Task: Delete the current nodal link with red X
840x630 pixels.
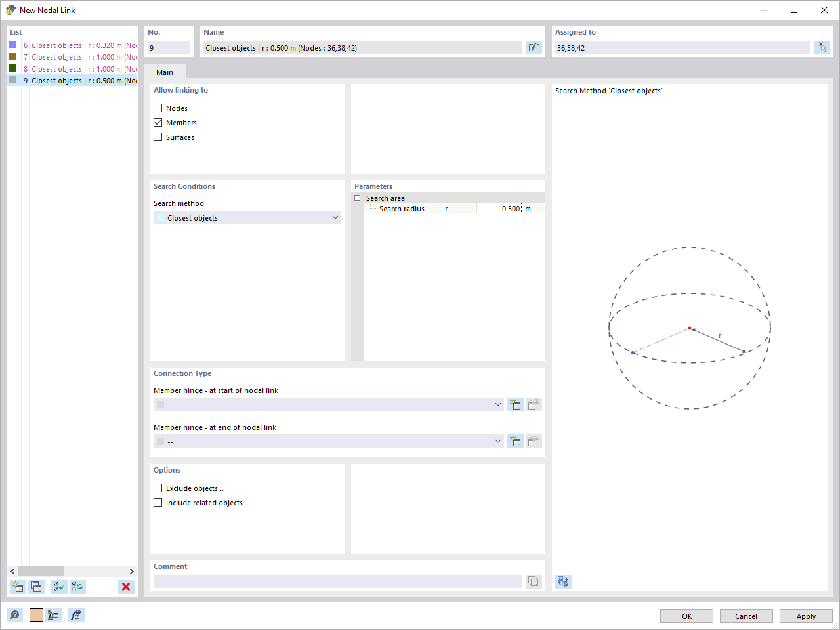Action: pos(125,587)
